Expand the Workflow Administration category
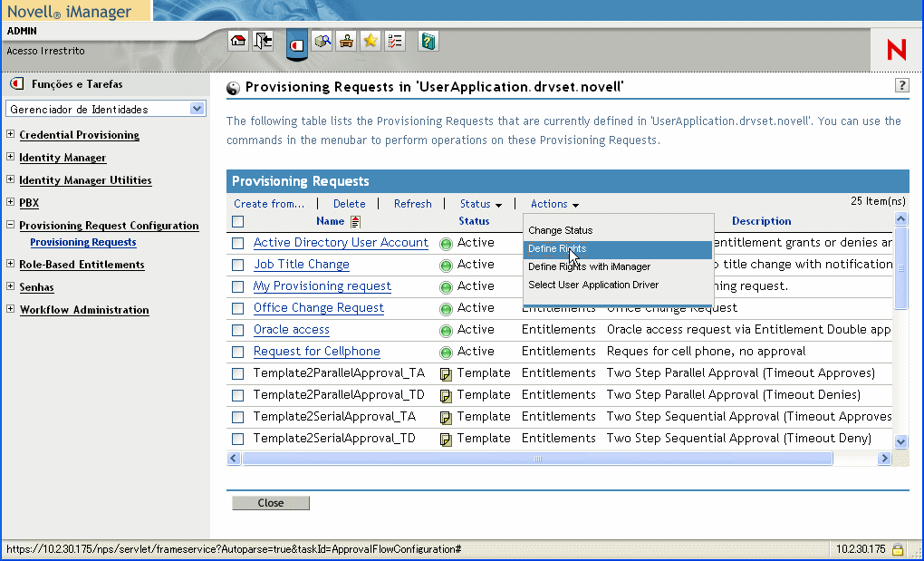 (11, 310)
